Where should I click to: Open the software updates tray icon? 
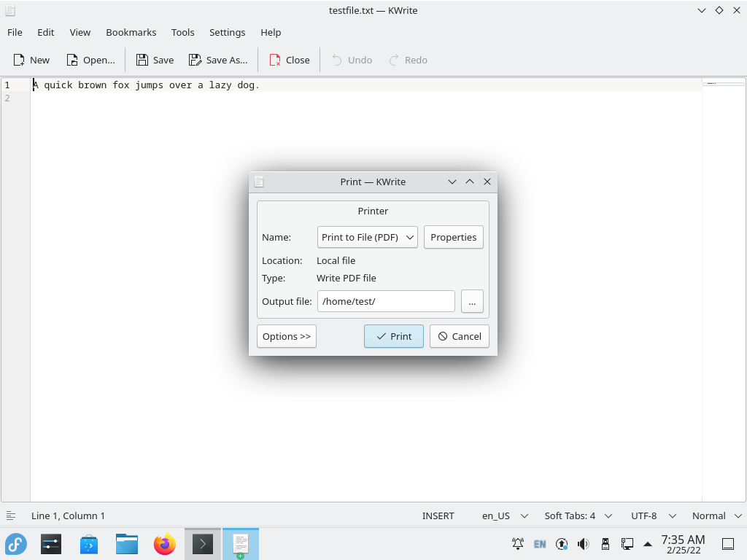pyautogui.click(x=562, y=544)
